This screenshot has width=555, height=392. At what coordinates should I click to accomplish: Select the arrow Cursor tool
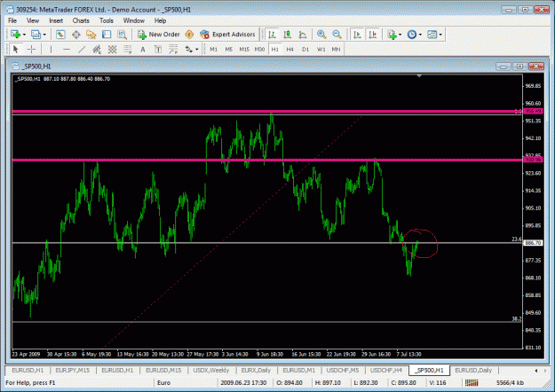[x=16, y=49]
